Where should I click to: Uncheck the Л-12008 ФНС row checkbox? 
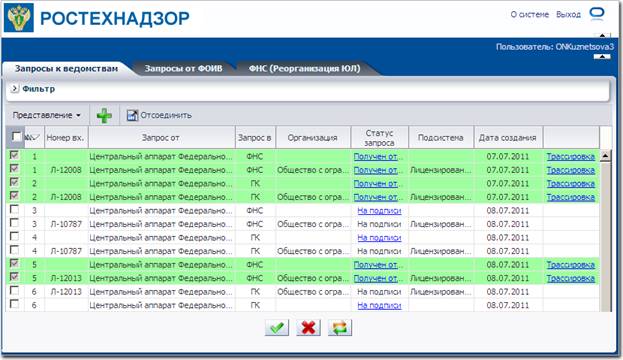[x=14, y=169]
